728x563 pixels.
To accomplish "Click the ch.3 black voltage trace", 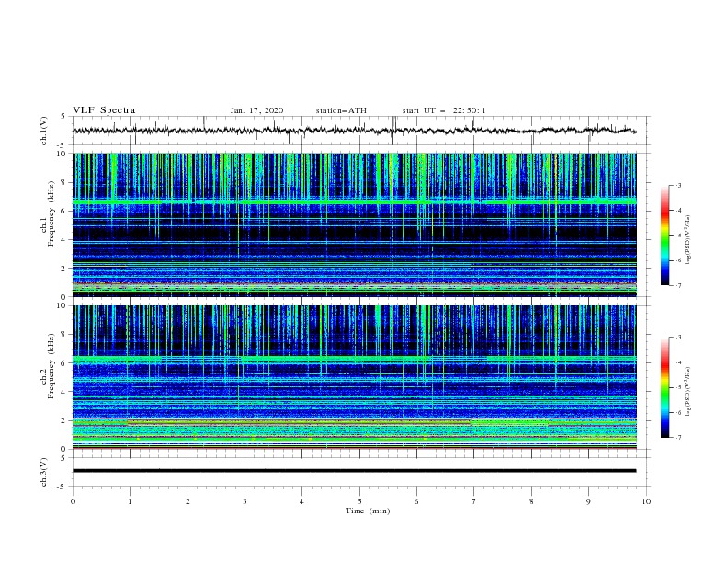I will coord(354,471).
